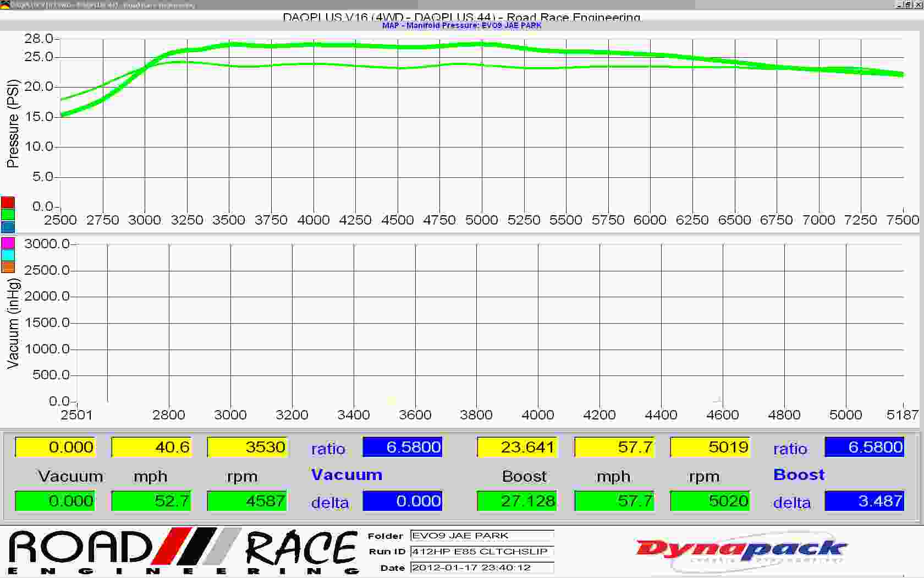This screenshot has height=578, width=924.
Task: Choose the magenta run color swatch
Action: [x=8, y=242]
